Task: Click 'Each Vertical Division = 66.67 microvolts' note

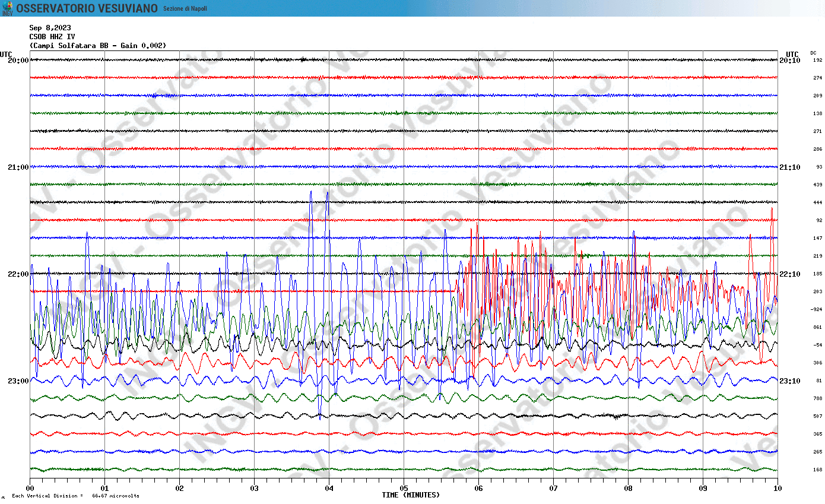Action: tap(75, 496)
